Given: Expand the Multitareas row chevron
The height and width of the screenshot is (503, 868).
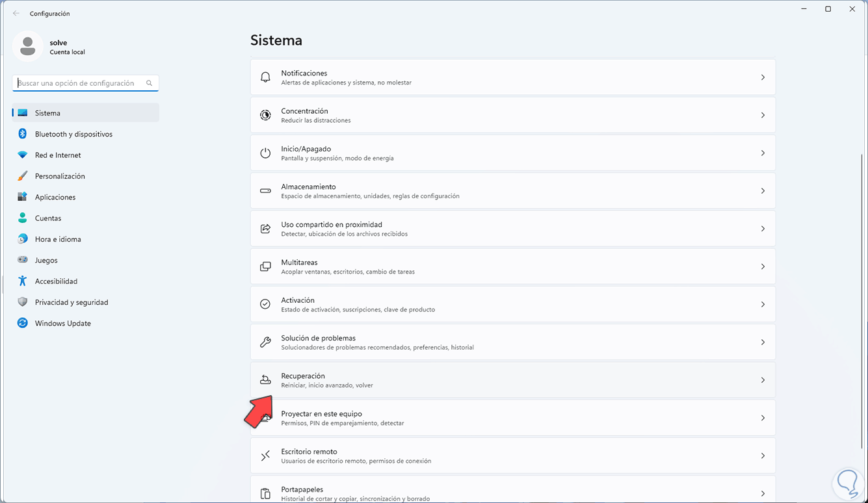Looking at the screenshot, I should (x=763, y=266).
